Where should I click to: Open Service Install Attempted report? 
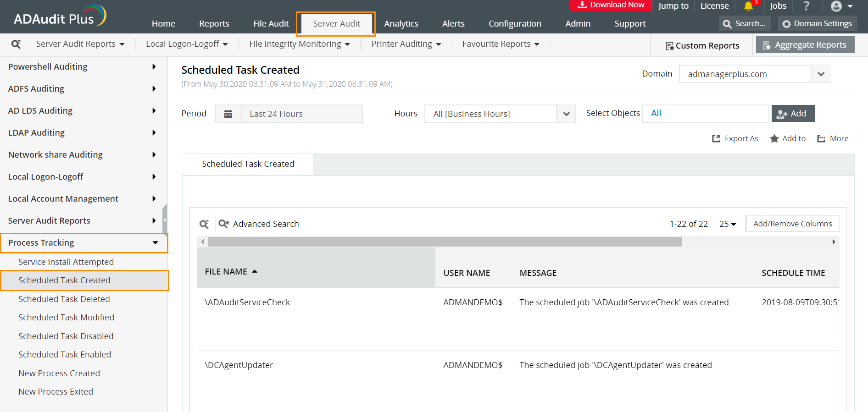click(66, 262)
